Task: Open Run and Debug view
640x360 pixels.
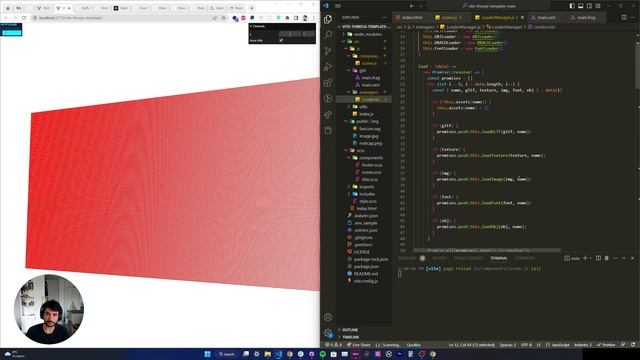Action: pyautogui.click(x=328, y=67)
